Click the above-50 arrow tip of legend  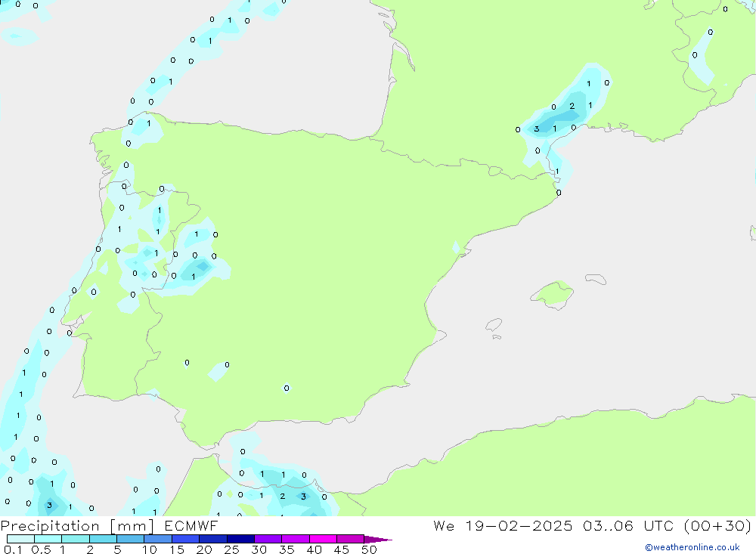pos(377,540)
